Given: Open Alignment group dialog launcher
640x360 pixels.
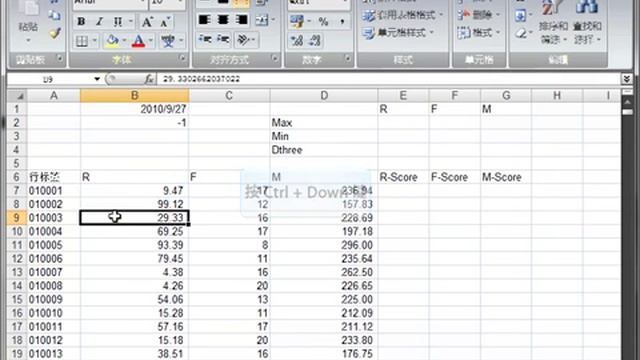Looking at the screenshot, I should [275, 58].
